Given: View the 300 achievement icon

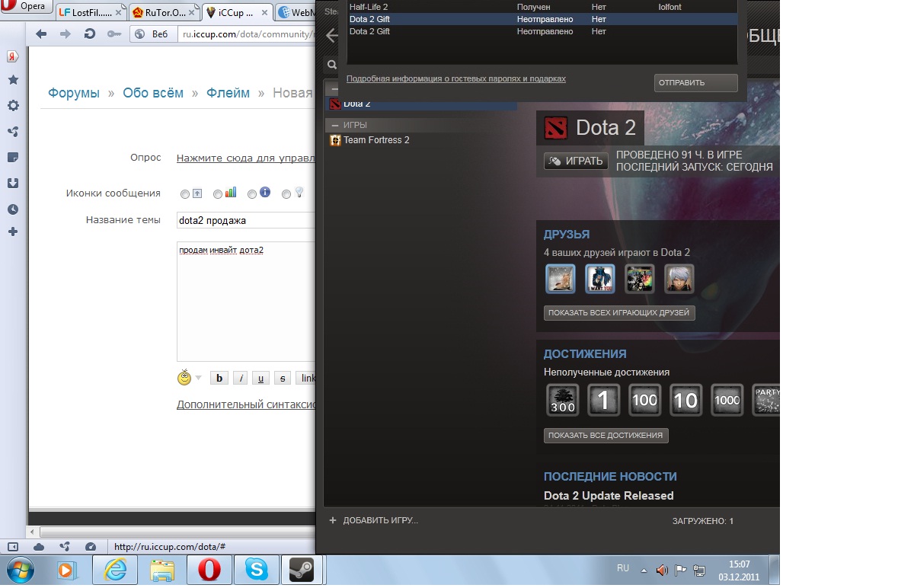Looking at the screenshot, I should tap(563, 400).
